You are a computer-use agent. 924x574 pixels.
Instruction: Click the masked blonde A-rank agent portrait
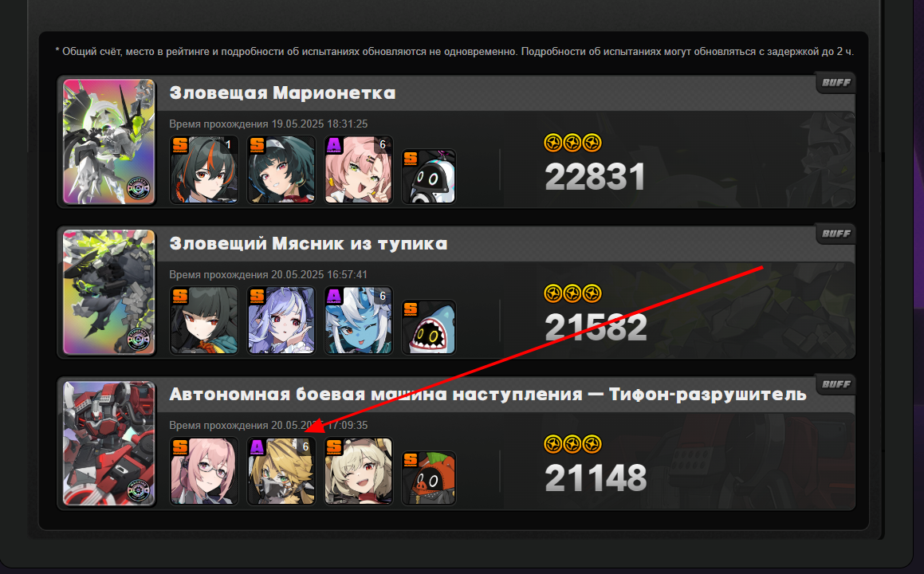click(281, 471)
